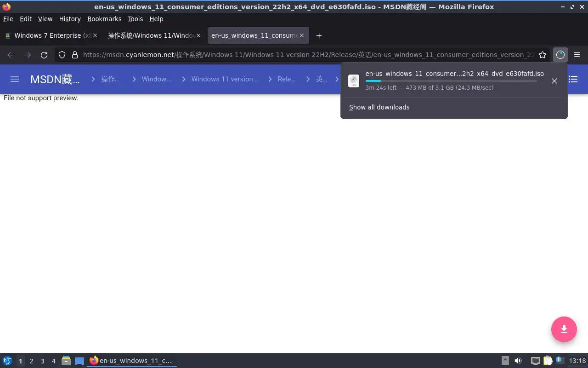Close the 操作系统/Windows 11 tab

point(199,35)
